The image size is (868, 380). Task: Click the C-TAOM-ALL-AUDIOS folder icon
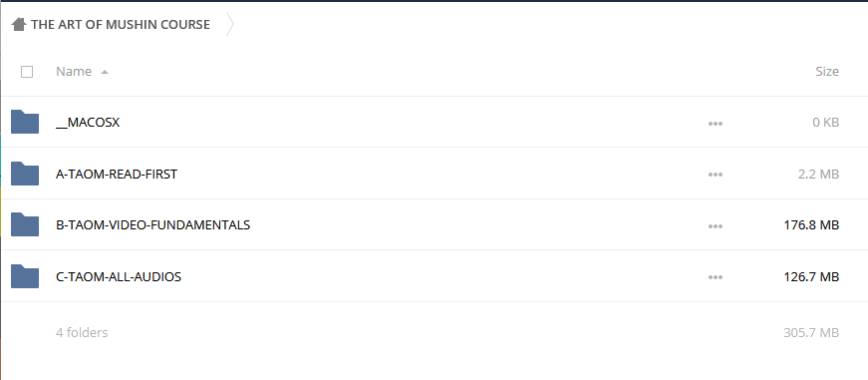pos(25,276)
